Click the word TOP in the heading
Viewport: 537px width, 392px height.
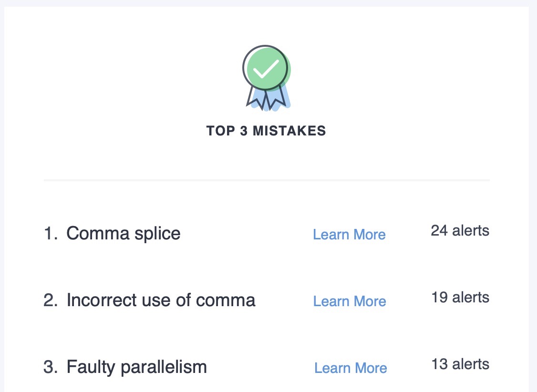(220, 131)
